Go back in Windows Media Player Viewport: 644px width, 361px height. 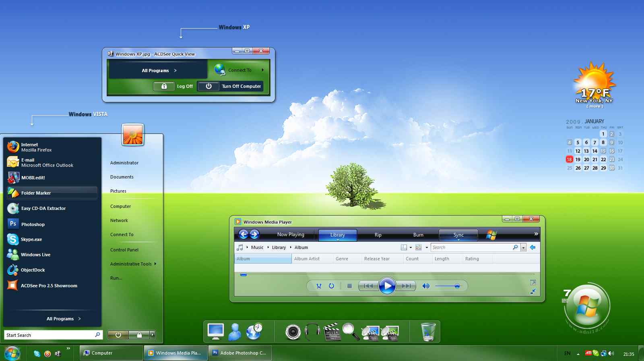point(243,234)
